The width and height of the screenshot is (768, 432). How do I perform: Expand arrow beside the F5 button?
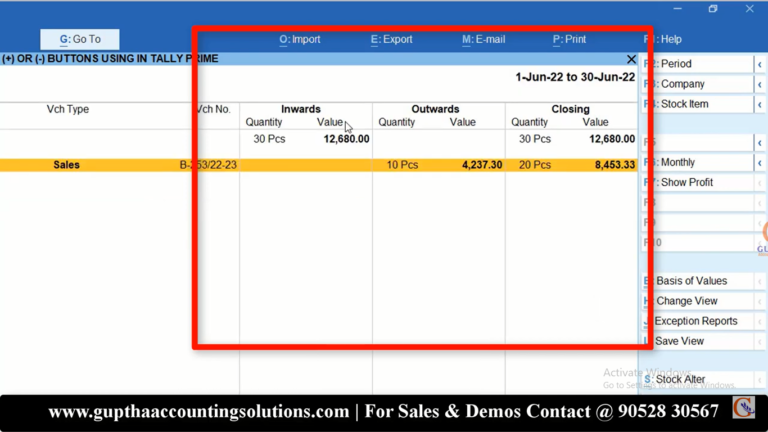click(760, 143)
